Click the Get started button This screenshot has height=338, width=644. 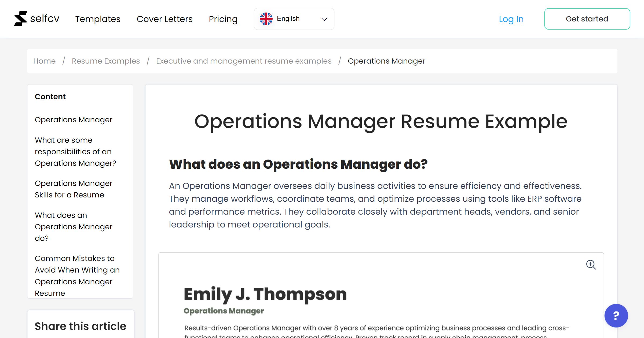[x=587, y=19]
